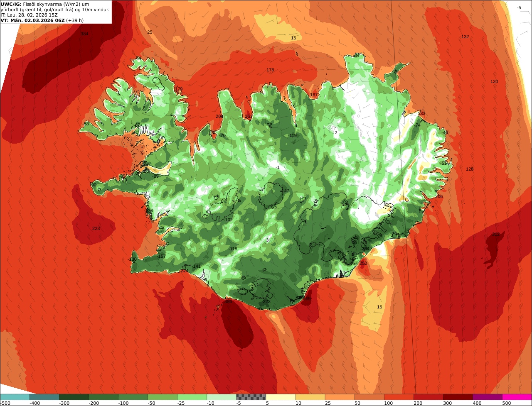The image size is (532, 406).
Task: Click the map value '167'
Action: [314, 95]
